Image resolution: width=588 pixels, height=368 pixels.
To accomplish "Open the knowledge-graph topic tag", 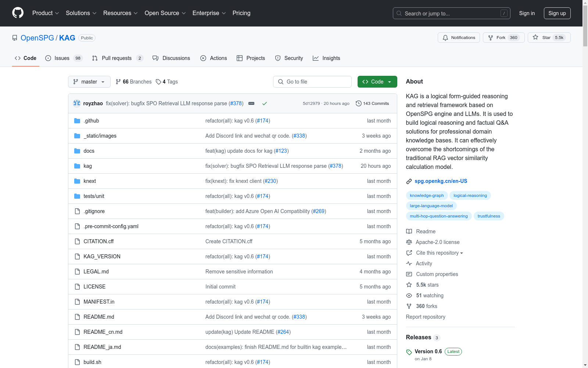I will click(427, 195).
